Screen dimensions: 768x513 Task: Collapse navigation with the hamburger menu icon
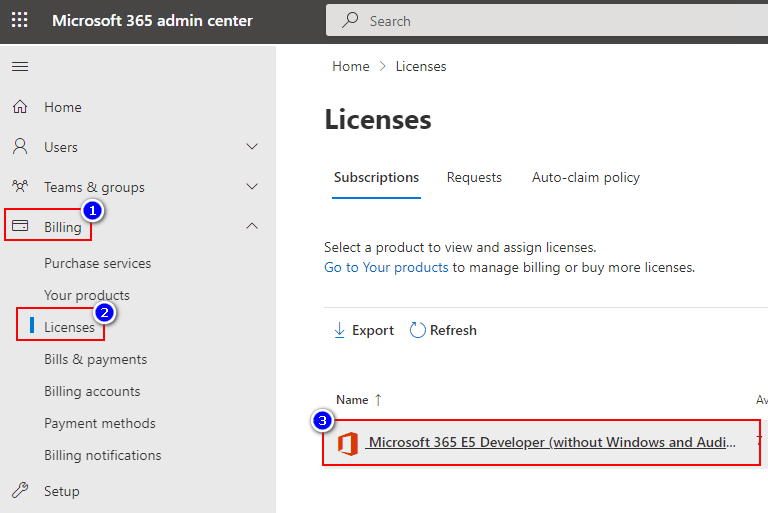20,66
